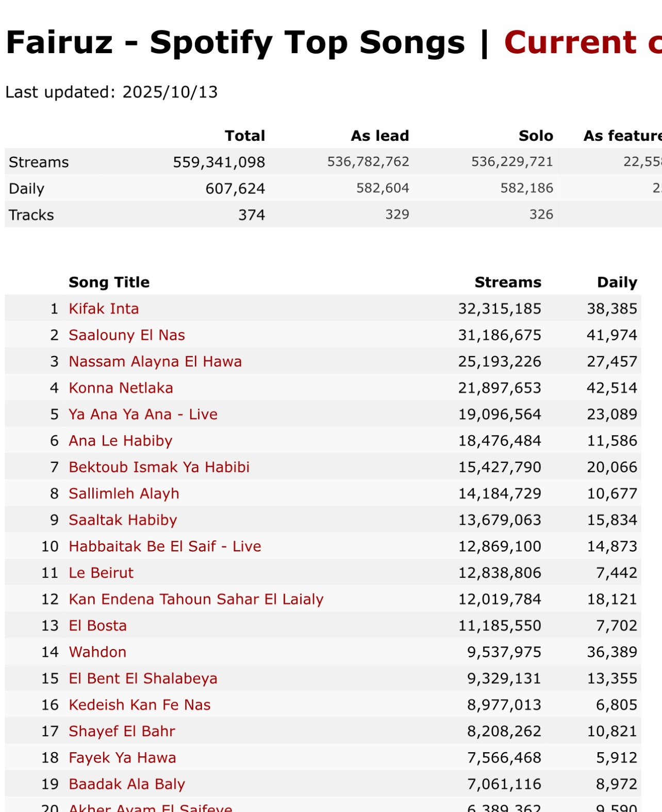
Task: Open the El Bosta link
Action: click(x=97, y=625)
